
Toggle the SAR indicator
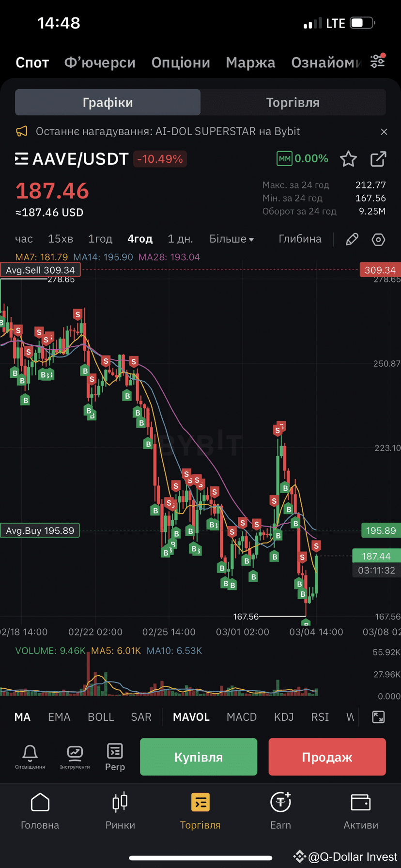[141, 717]
